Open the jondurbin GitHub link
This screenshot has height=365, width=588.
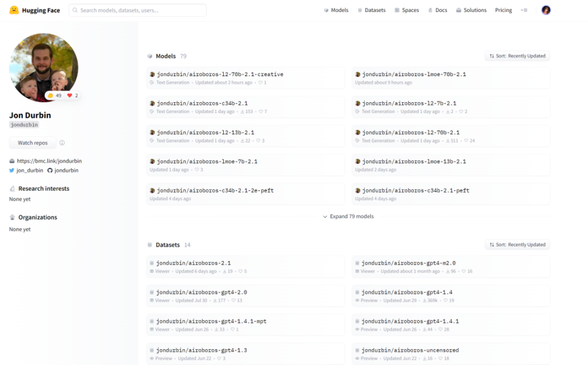(67, 170)
